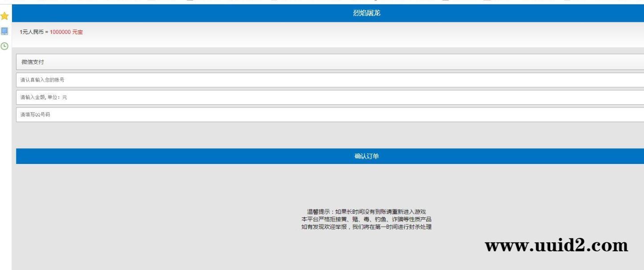Select the blue 确认订单 header bar
This screenshot has height=270, width=644.
tap(330, 155)
